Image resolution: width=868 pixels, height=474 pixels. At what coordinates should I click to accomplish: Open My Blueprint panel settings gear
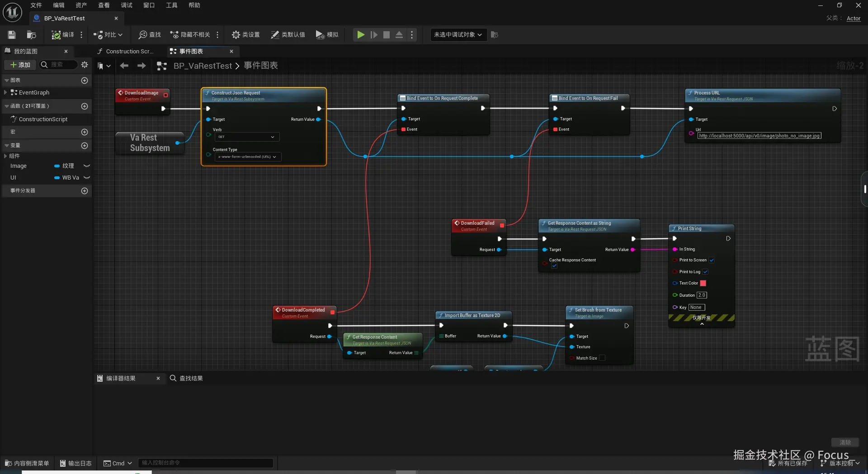click(85, 65)
